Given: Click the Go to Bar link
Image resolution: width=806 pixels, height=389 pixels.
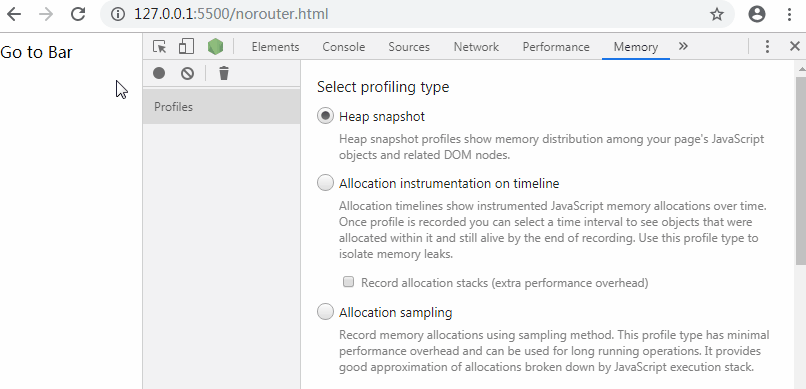Looking at the screenshot, I should (36, 52).
